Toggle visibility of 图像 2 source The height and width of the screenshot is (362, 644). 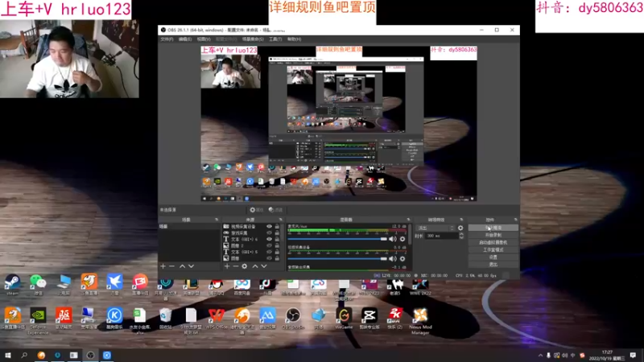click(270, 245)
